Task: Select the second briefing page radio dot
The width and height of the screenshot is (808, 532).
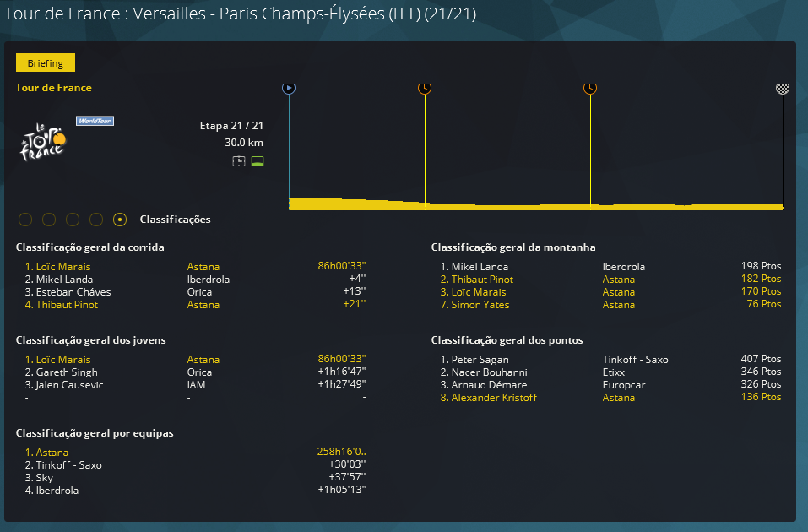Action: click(x=49, y=220)
